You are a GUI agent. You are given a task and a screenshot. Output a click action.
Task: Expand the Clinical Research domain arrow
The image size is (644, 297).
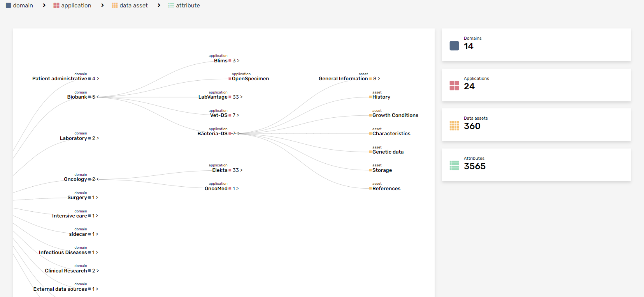[98, 271]
